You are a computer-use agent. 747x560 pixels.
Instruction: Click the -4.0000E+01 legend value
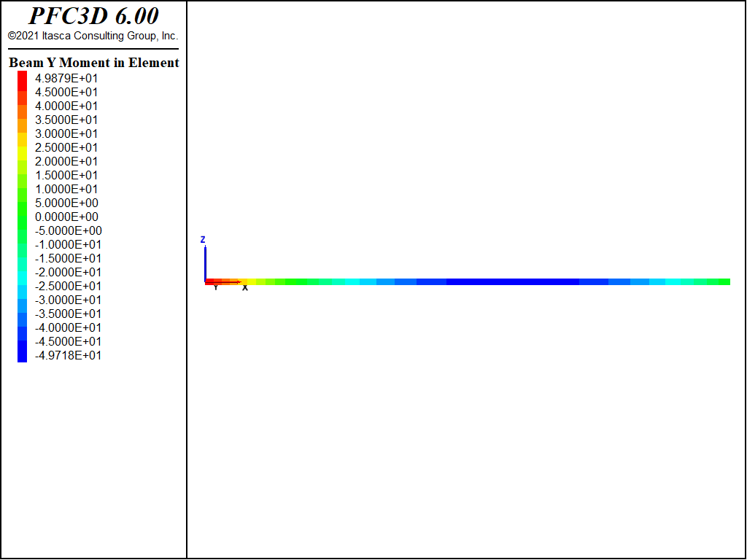68,327
